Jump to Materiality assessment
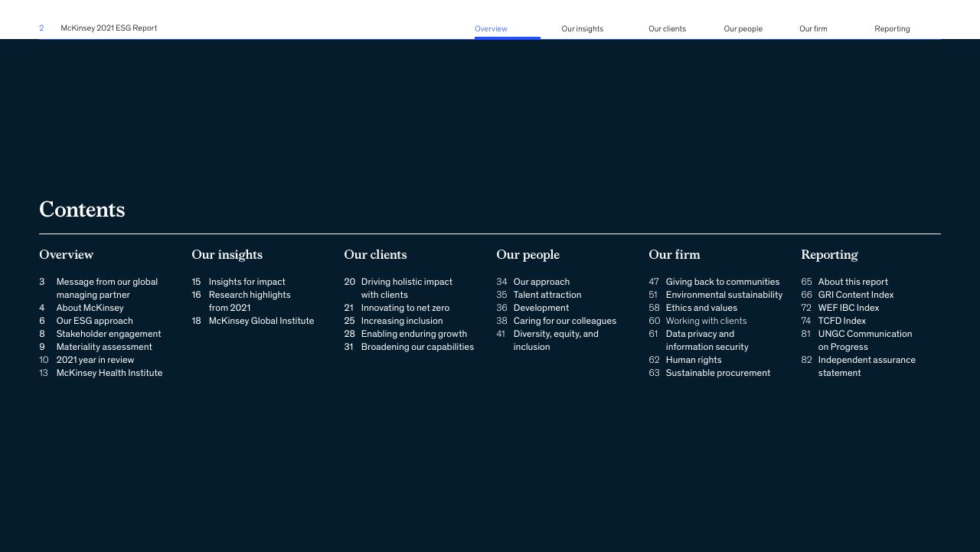This screenshot has height=552, width=980. [x=103, y=347]
